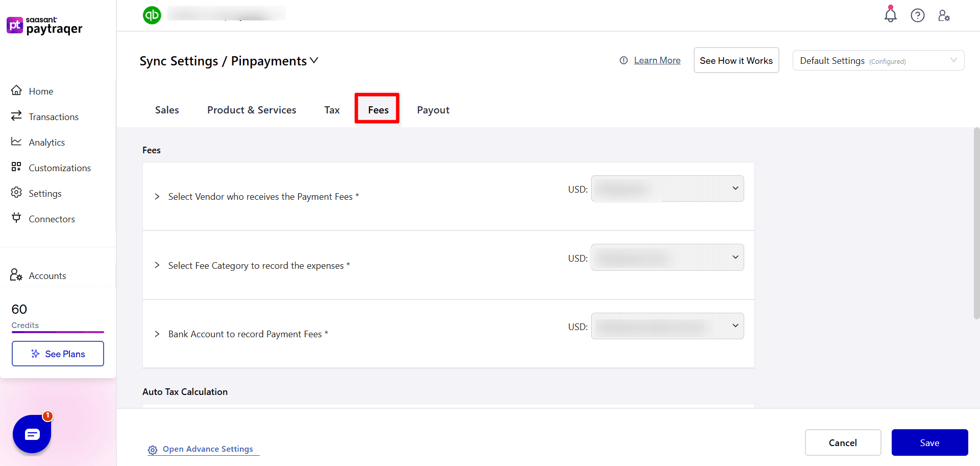Open the chat widget bubble
This screenshot has height=466, width=980.
tap(32, 434)
